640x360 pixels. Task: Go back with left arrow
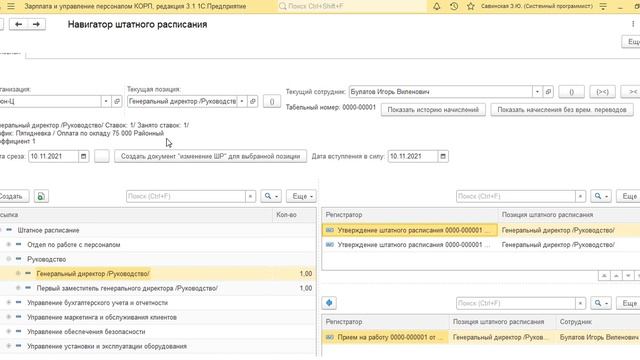(18, 24)
